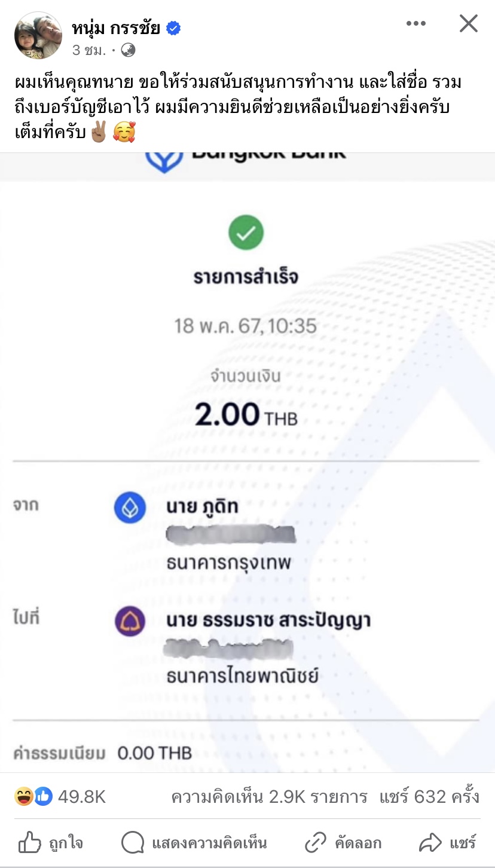Tap the blue verified badge
495x868 pixels.
tap(173, 27)
